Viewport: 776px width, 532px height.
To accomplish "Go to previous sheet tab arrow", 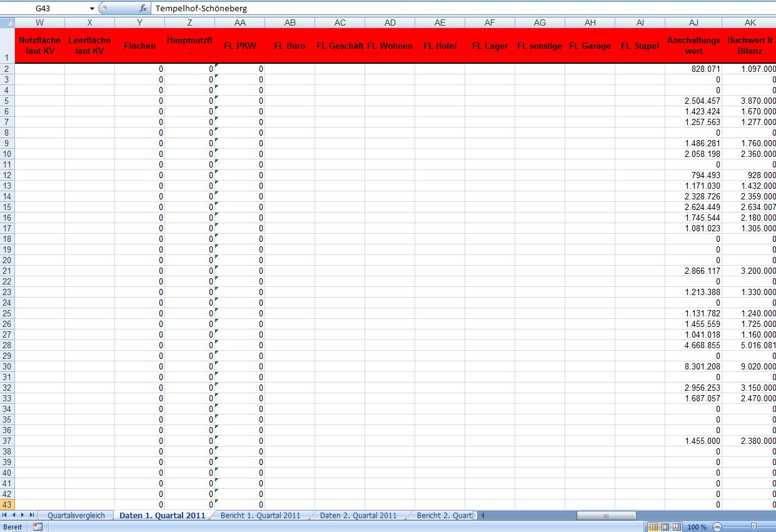I will pyautogui.click(x=14, y=515).
